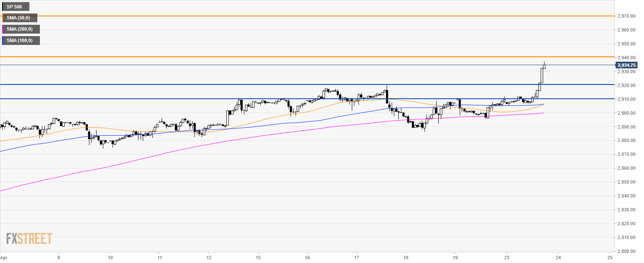Click the 2,970.00 price axis label
644x263 pixels.
(x=626, y=16)
